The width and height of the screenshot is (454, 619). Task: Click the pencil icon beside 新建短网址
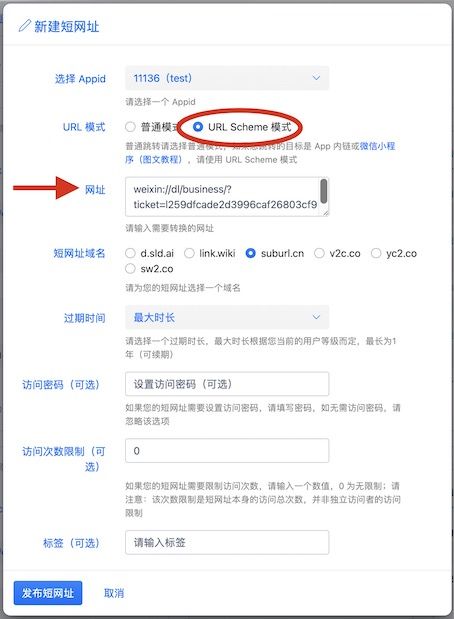click(x=24, y=26)
